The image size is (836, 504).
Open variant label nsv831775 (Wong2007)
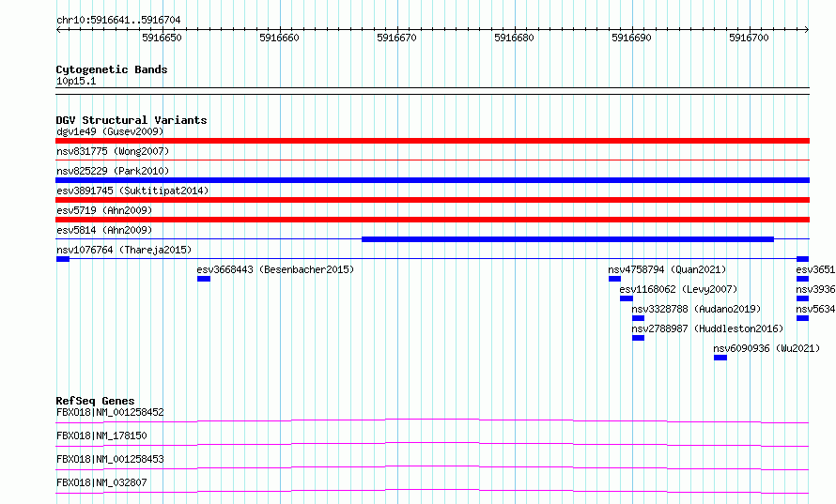click(x=113, y=151)
